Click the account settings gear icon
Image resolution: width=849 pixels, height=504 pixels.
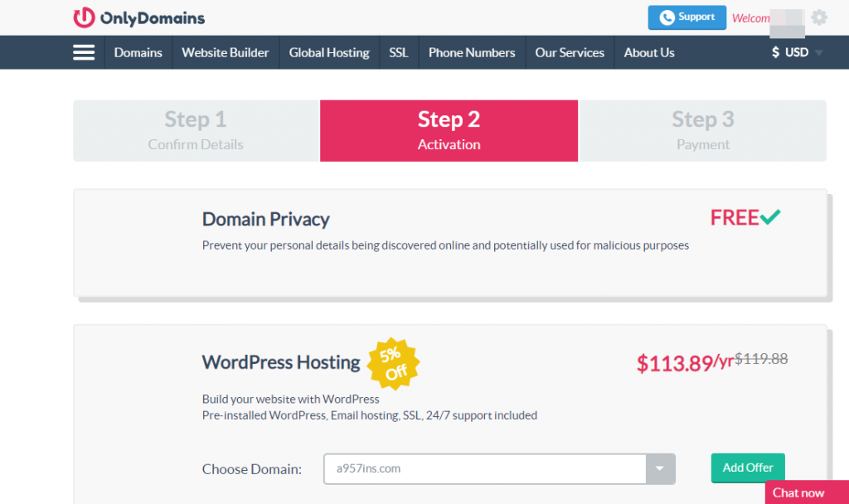tap(819, 17)
